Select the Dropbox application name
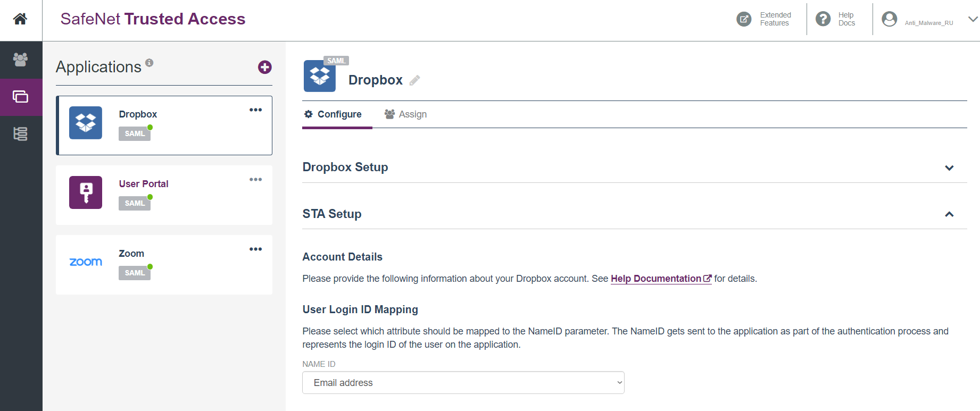Image resolution: width=980 pixels, height=411 pixels. [x=138, y=114]
